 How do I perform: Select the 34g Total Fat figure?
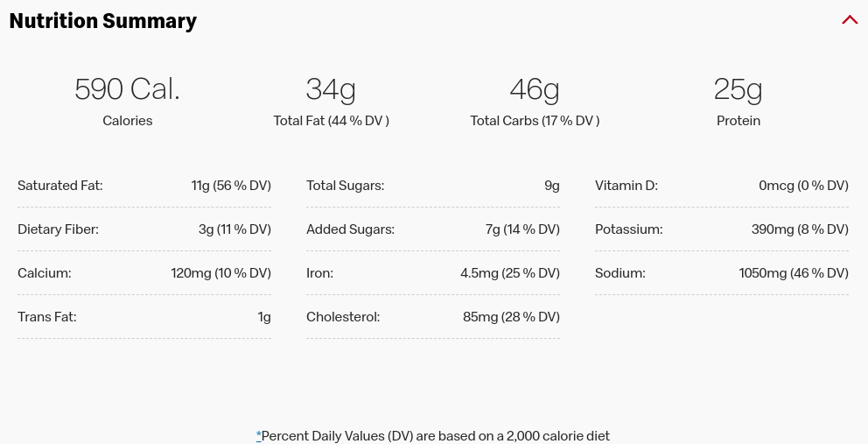pos(331,88)
